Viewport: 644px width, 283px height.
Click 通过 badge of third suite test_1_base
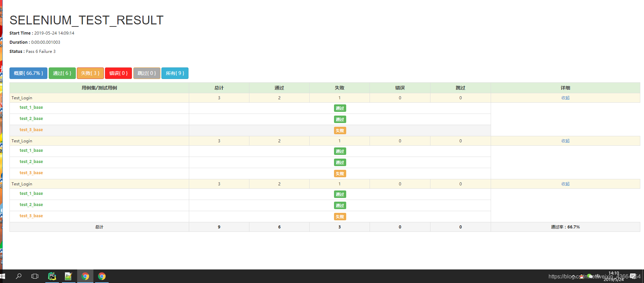(340, 195)
